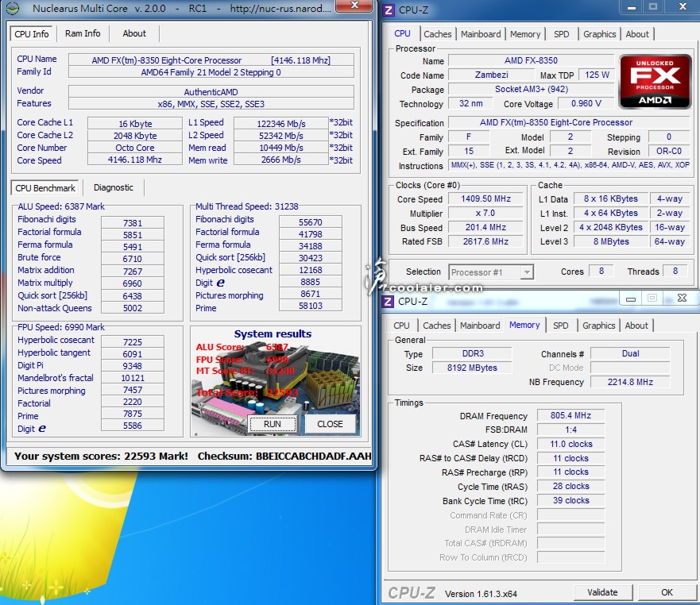The width and height of the screenshot is (700, 605).
Task: Open About tab in top CPU-Z window
Action: pos(637,34)
